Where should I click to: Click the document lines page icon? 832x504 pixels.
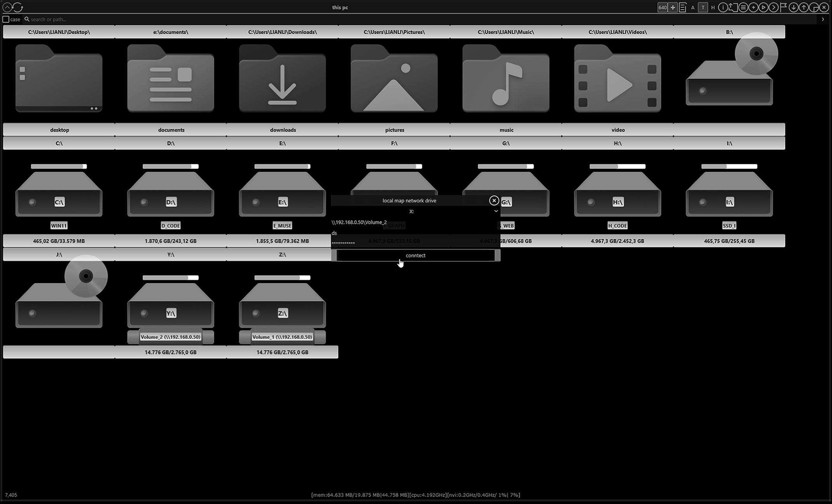pos(682,7)
